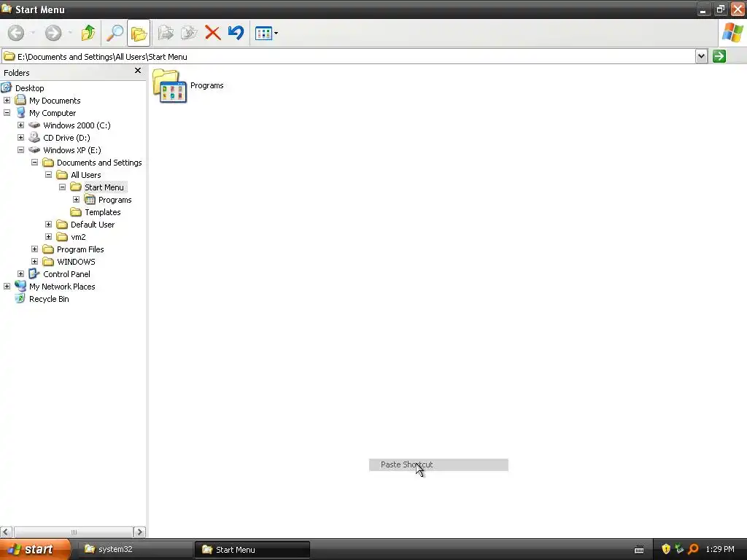
Task: Select Default User folder
Action: 93,225
